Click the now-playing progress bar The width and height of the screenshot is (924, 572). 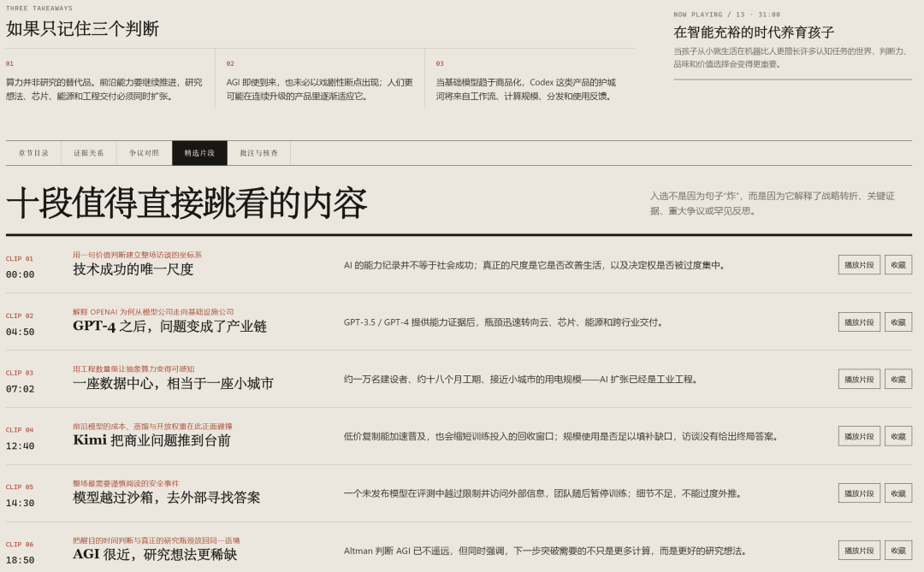[792, 79]
